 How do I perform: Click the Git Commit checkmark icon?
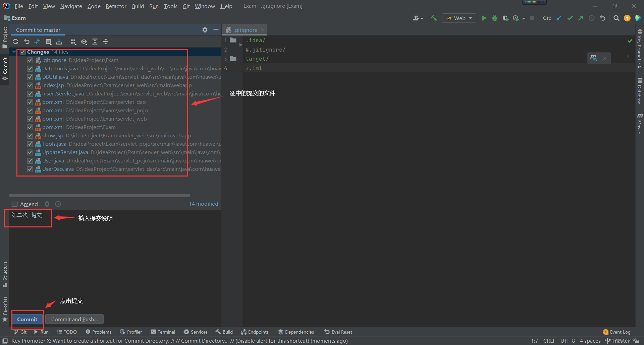(570, 18)
